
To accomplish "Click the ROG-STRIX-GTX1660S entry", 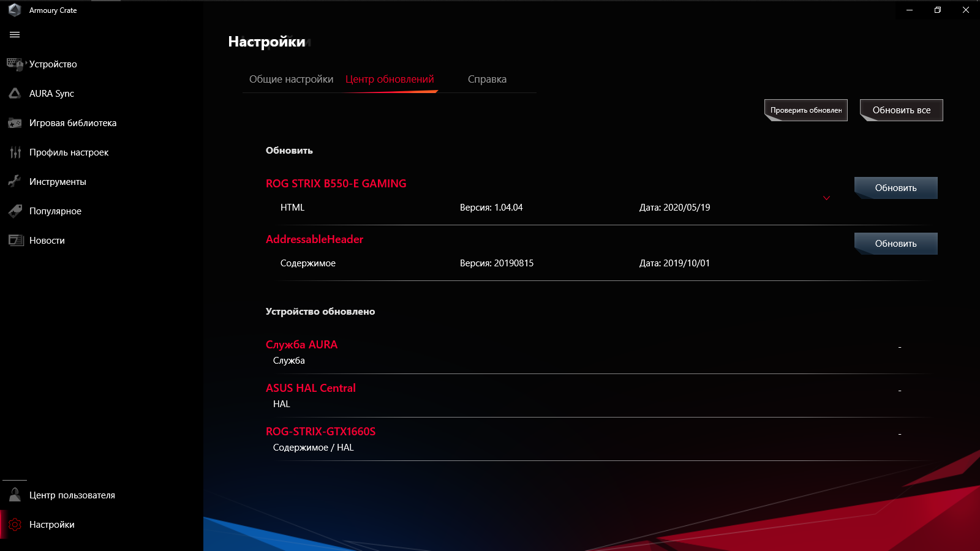I will pos(320,432).
